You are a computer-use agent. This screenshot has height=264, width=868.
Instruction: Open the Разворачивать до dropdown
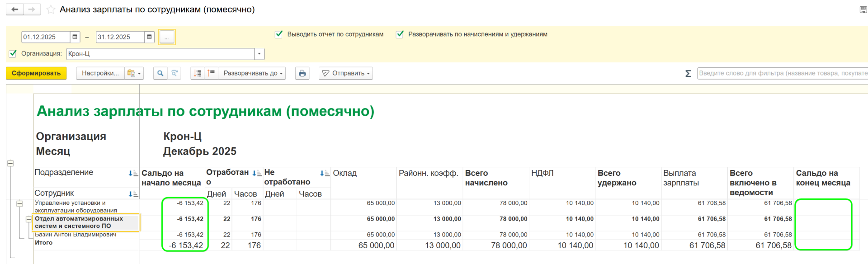[252, 73]
